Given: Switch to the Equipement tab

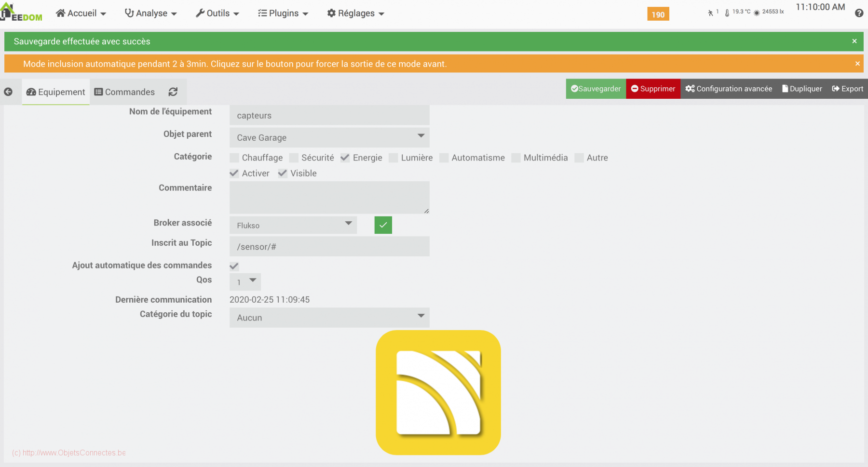Looking at the screenshot, I should pos(56,92).
